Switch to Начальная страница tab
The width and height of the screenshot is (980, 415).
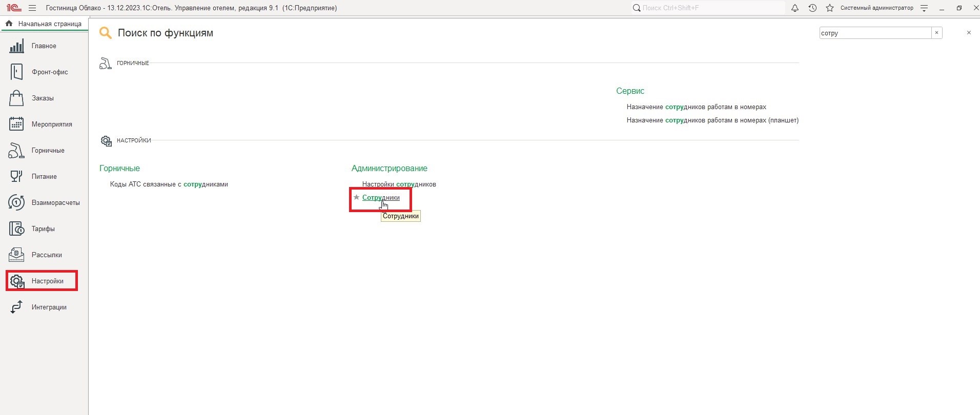tap(45, 24)
